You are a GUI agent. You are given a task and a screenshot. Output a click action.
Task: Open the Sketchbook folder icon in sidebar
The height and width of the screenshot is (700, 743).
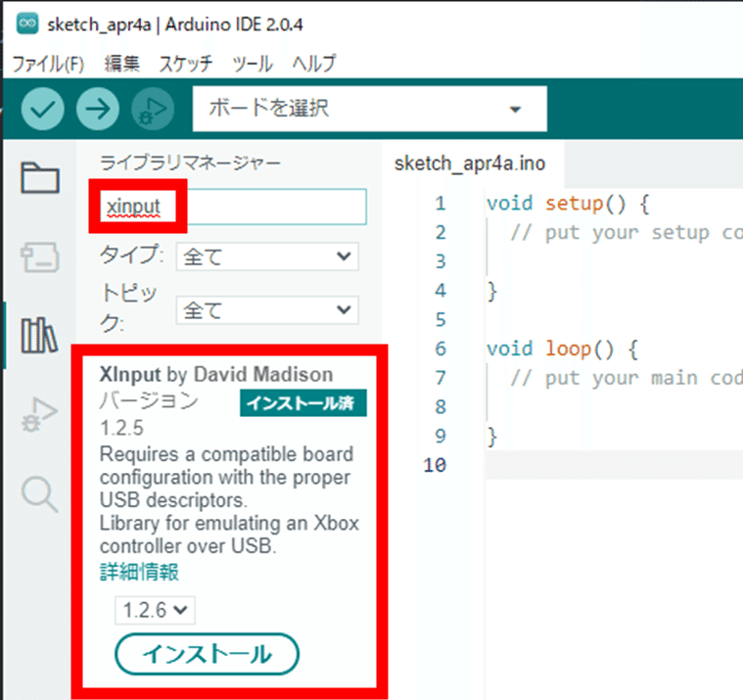(40, 178)
